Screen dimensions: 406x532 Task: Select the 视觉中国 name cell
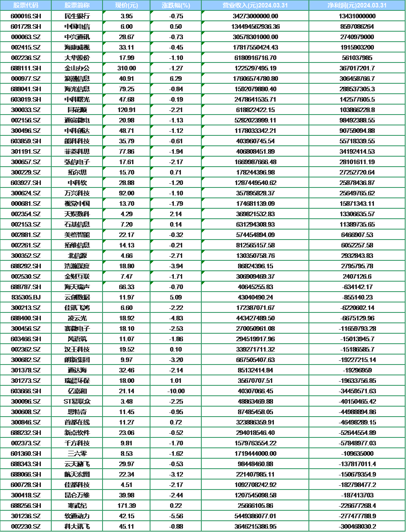tap(77, 203)
